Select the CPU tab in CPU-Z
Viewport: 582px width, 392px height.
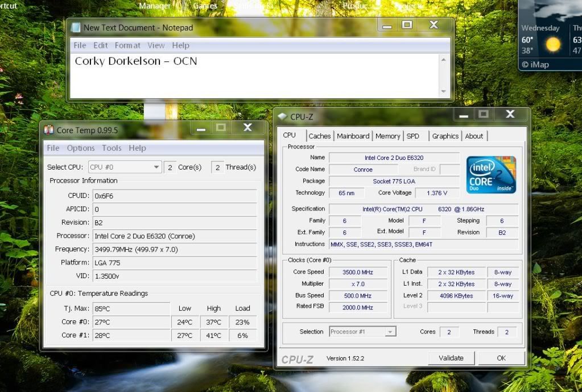pyautogui.click(x=290, y=135)
